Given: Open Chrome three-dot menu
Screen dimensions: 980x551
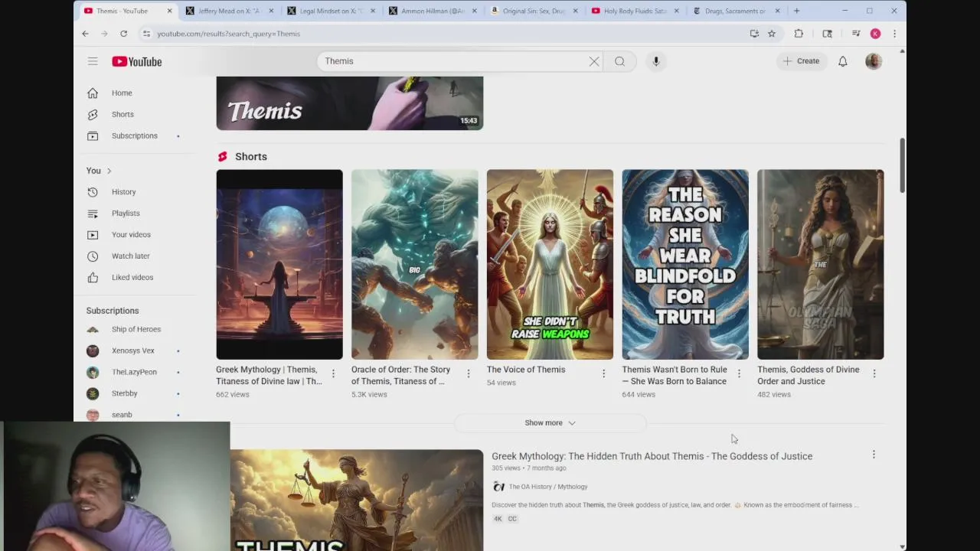Looking at the screenshot, I should pos(894,34).
